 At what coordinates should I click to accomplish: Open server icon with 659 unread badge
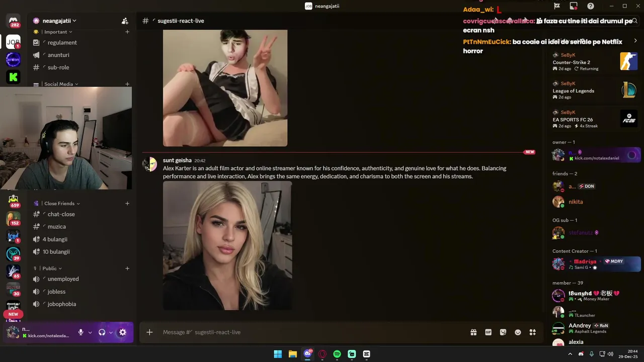(13, 201)
